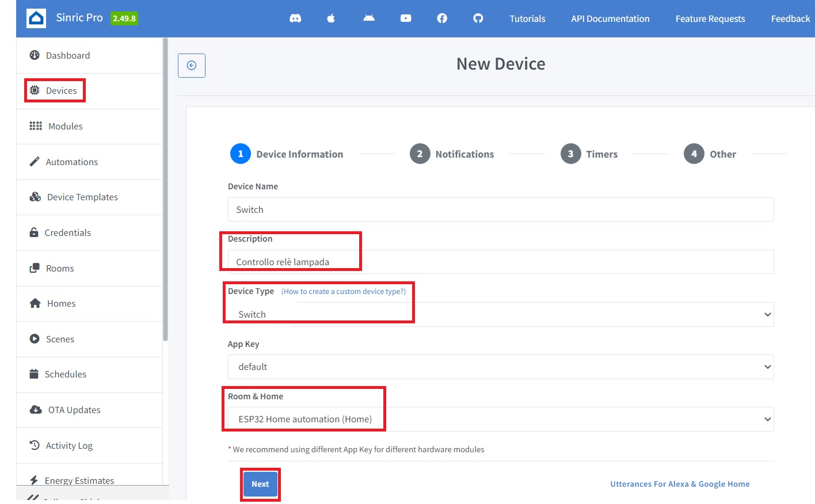Click the back arrow button
This screenshot has height=504, width=815.
(192, 66)
